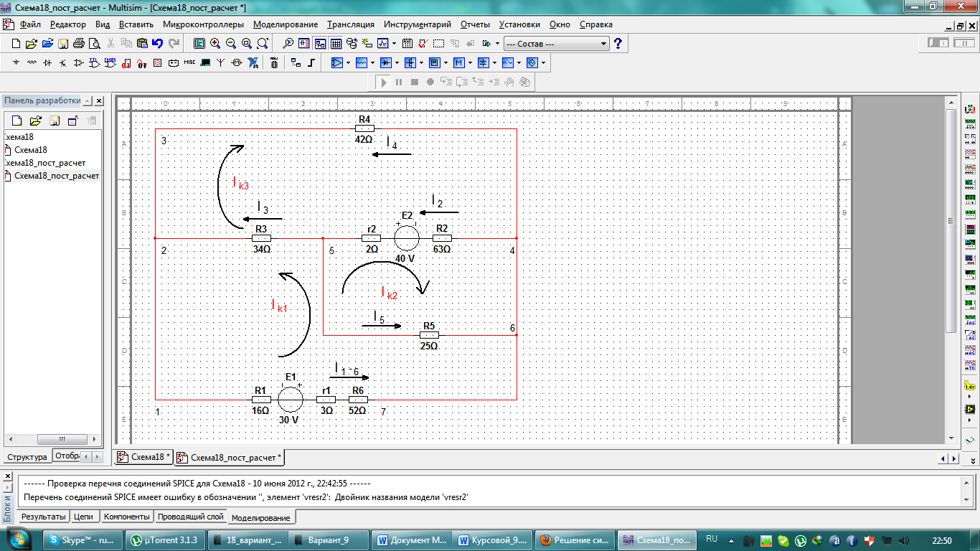
Task: Switch to the Схема18 * sheet tab
Action: pos(145,457)
